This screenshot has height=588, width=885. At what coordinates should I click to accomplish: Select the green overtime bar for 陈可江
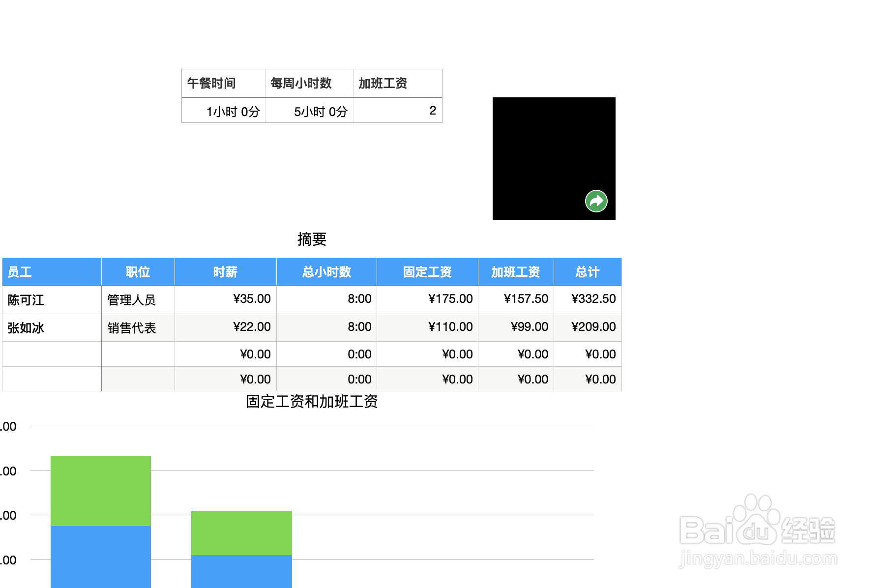pyautogui.click(x=100, y=492)
